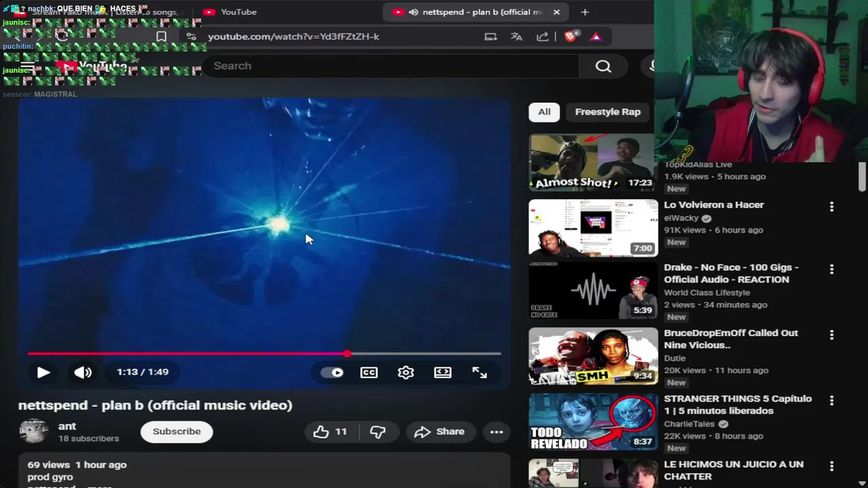
Task: Open World Class Lifestyle channel name
Action: (707, 293)
